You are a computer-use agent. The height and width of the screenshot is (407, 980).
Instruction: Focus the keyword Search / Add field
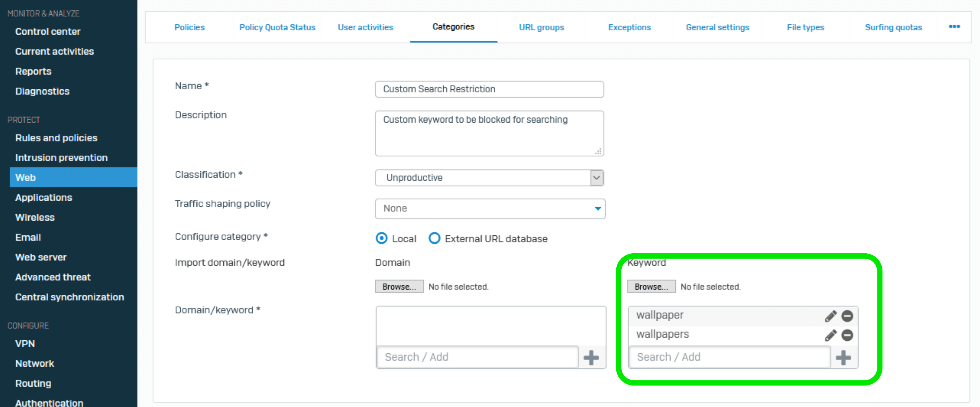pyautogui.click(x=730, y=357)
